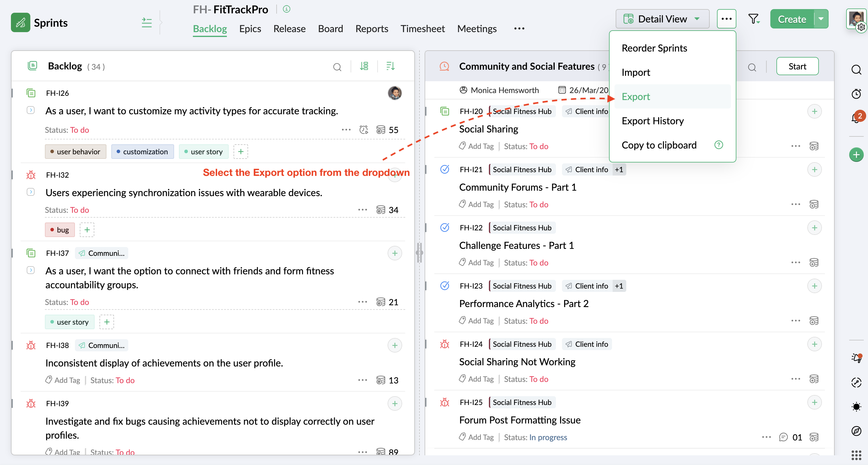
Task: Toggle the theme sun icon
Action: point(856,407)
